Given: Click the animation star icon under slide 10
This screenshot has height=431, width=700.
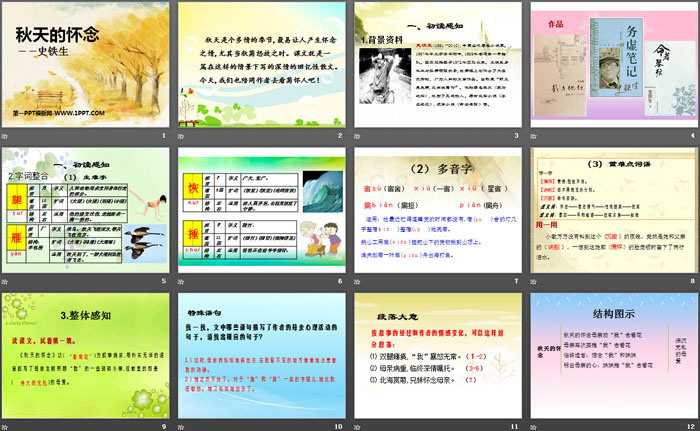Looking at the screenshot, I should coord(181,427).
